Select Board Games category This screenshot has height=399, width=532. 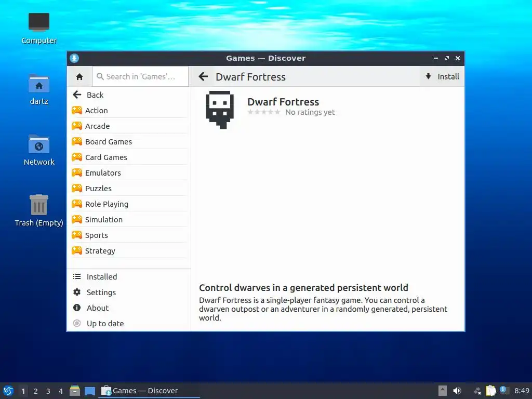[129, 142]
